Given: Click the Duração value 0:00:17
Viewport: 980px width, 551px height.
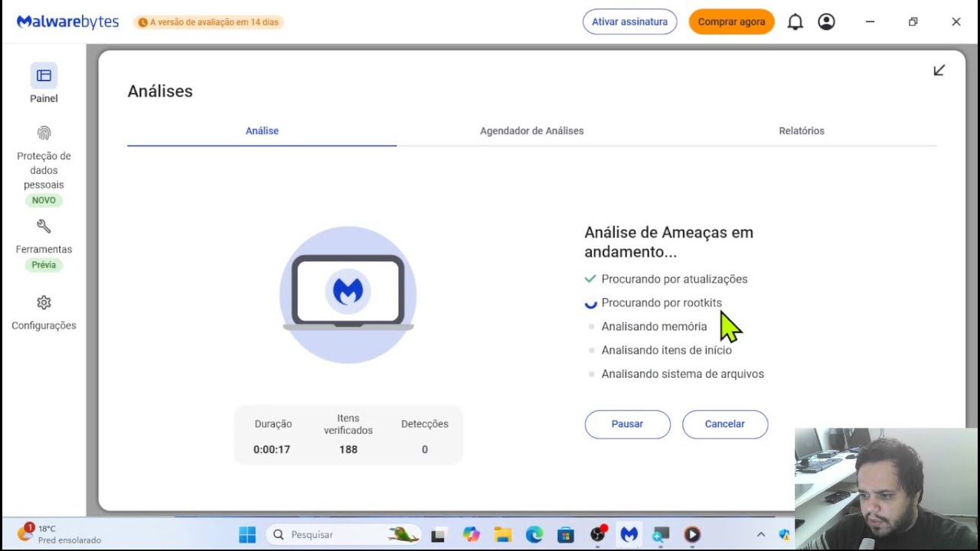Looking at the screenshot, I should [x=272, y=449].
